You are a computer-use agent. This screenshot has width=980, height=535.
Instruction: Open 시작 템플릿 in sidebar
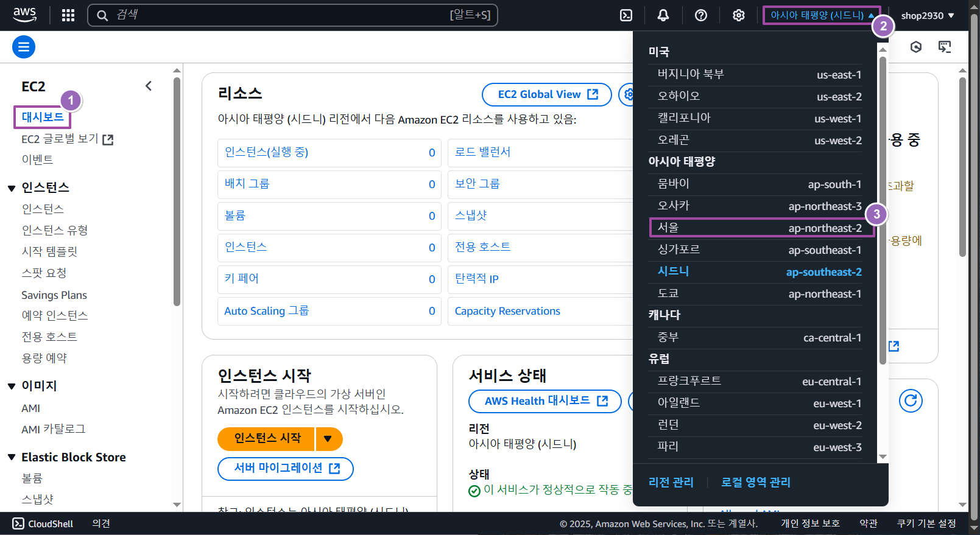(49, 251)
